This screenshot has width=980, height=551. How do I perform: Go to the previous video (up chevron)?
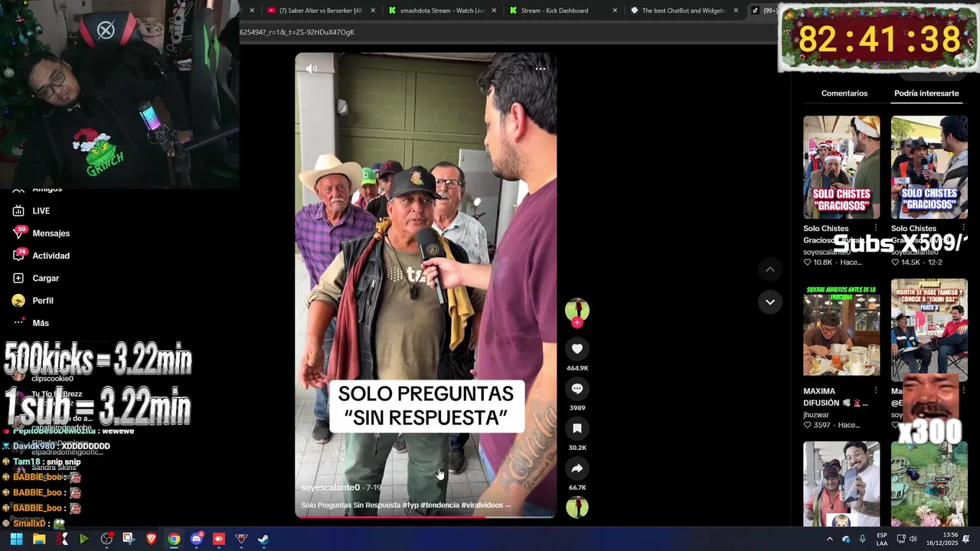coord(770,269)
